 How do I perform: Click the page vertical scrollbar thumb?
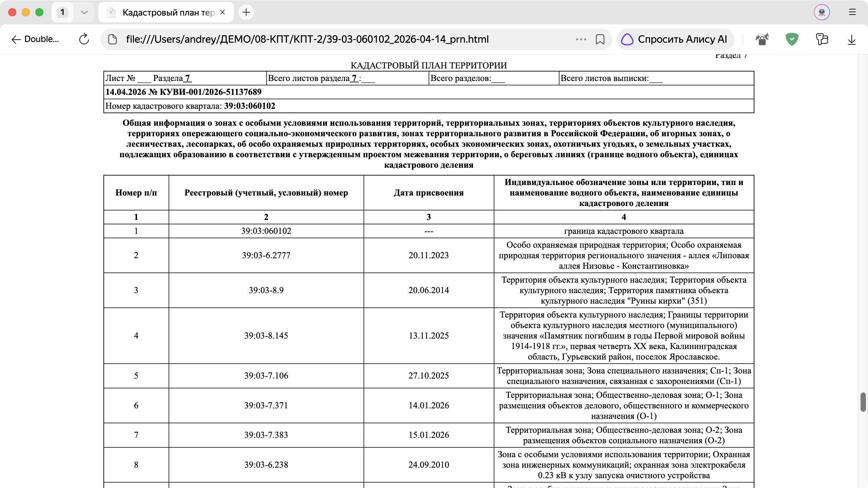pos(863,402)
